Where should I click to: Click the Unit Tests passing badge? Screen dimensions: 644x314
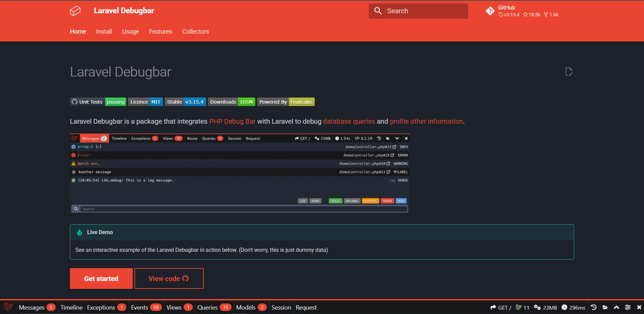(98, 102)
